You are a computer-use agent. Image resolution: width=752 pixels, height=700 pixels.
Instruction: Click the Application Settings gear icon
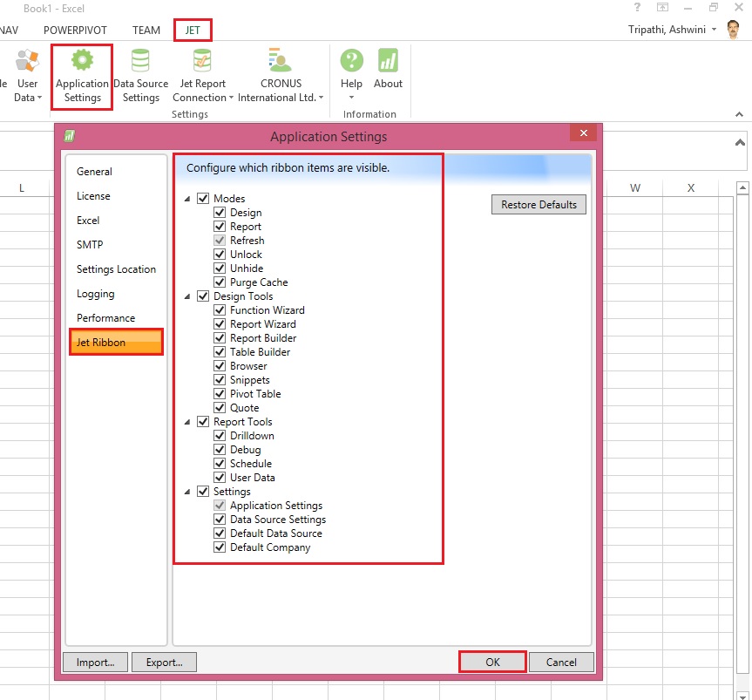(x=82, y=61)
